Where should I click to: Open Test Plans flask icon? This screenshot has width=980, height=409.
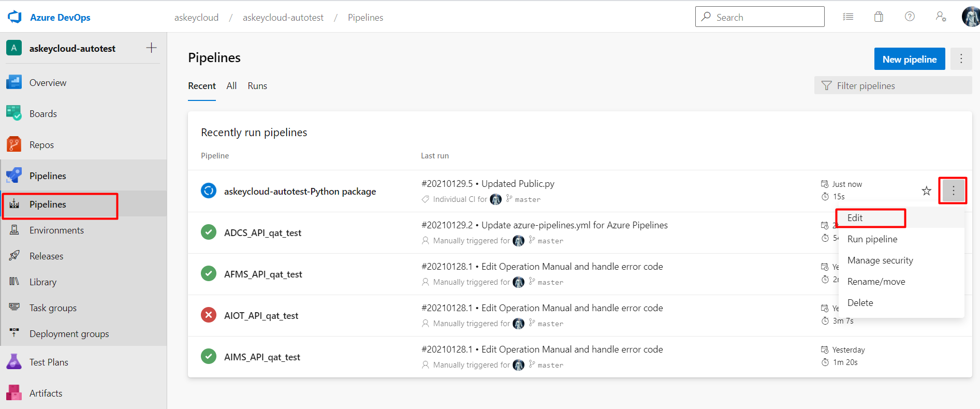tap(14, 362)
